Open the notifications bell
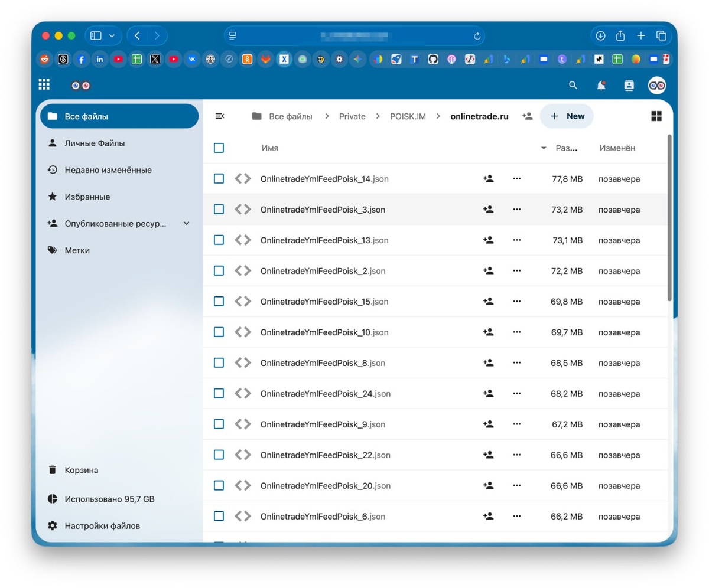The image size is (709, 588). [601, 85]
